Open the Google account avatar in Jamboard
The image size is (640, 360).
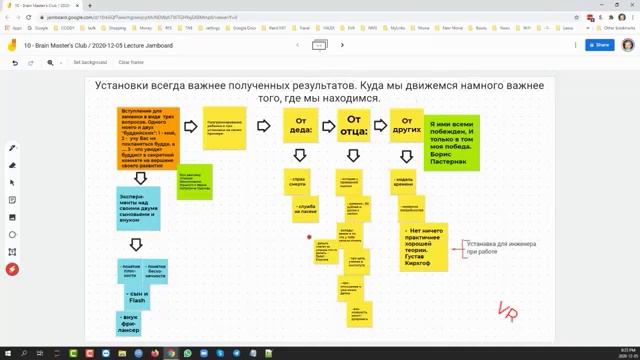[x=628, y=45]
